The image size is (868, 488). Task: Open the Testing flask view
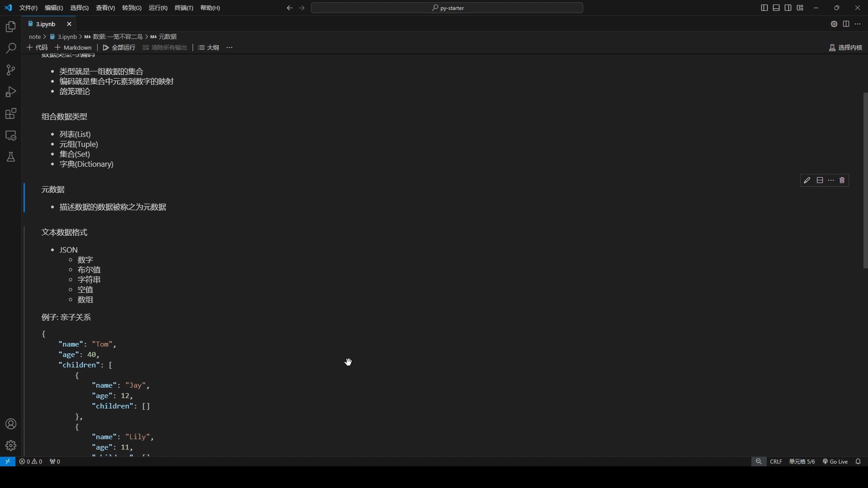(x=11, y=157)
